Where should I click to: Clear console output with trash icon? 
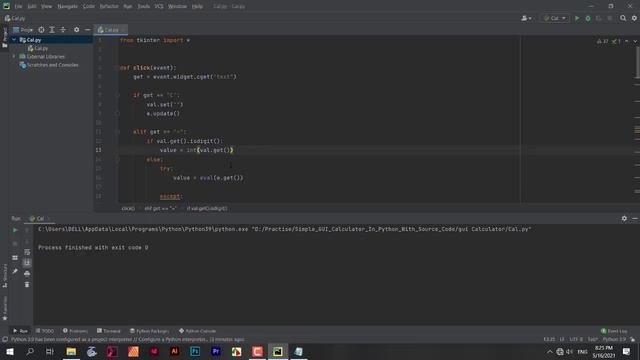[x=27, y=284]
